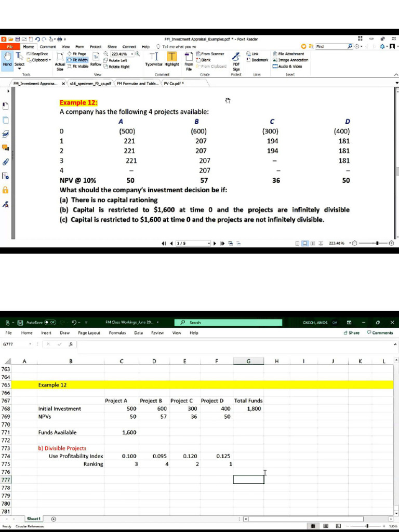Image resolution: width=399 pixels, height=532 pixels.
Task: Create PDF From Scanner
Action: [210, 54]
